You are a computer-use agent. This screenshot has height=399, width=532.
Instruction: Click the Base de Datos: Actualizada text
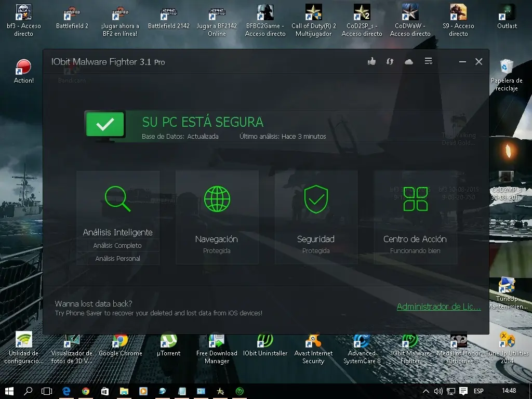point(180,137)
